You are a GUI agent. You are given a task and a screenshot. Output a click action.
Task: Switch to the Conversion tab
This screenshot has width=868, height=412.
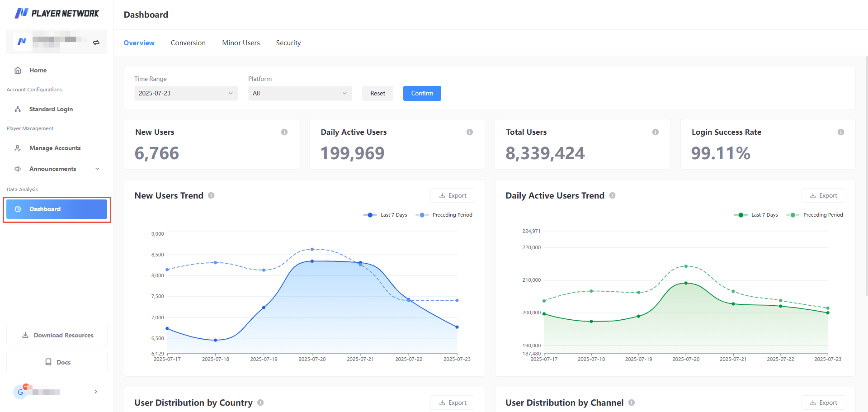click(188, 43)
